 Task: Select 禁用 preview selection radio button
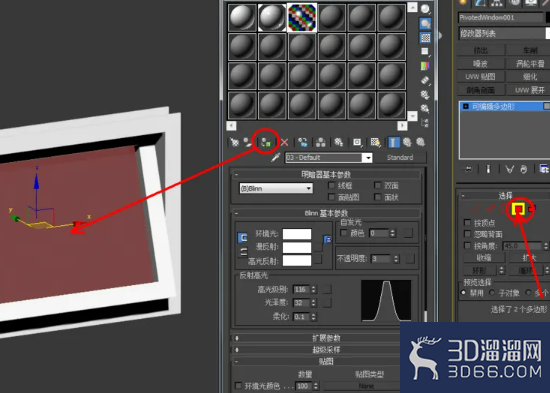pos(464,292)
